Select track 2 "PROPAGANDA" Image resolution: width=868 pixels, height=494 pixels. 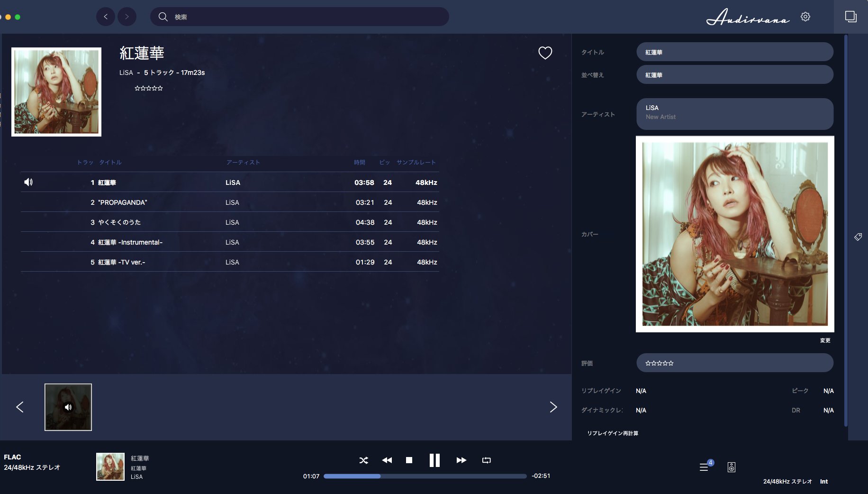[x=230, y=202]
